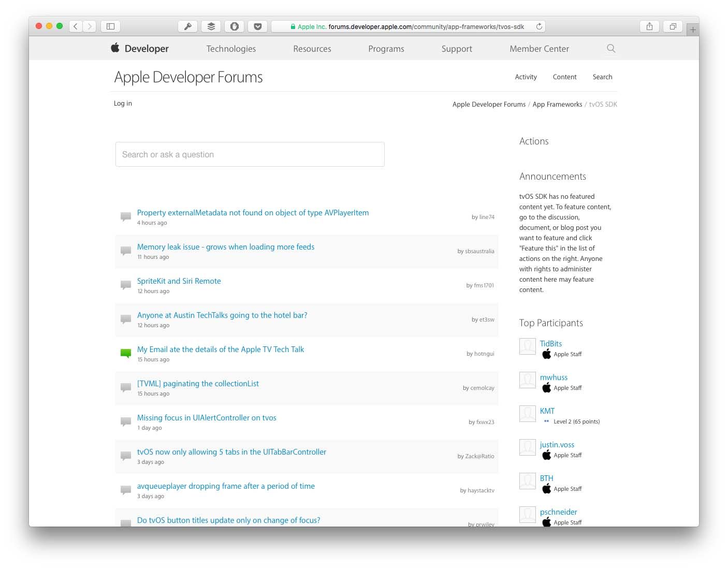Open Missing focus in UIAlertController thread
The height and width of the screenshot is (568, 728).
pos(207,418)
